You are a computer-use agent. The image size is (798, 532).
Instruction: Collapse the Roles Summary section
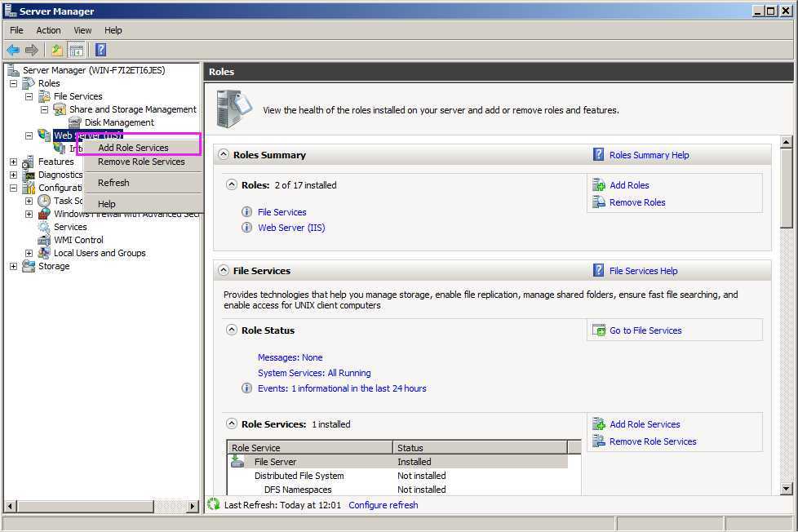point(224,154)
